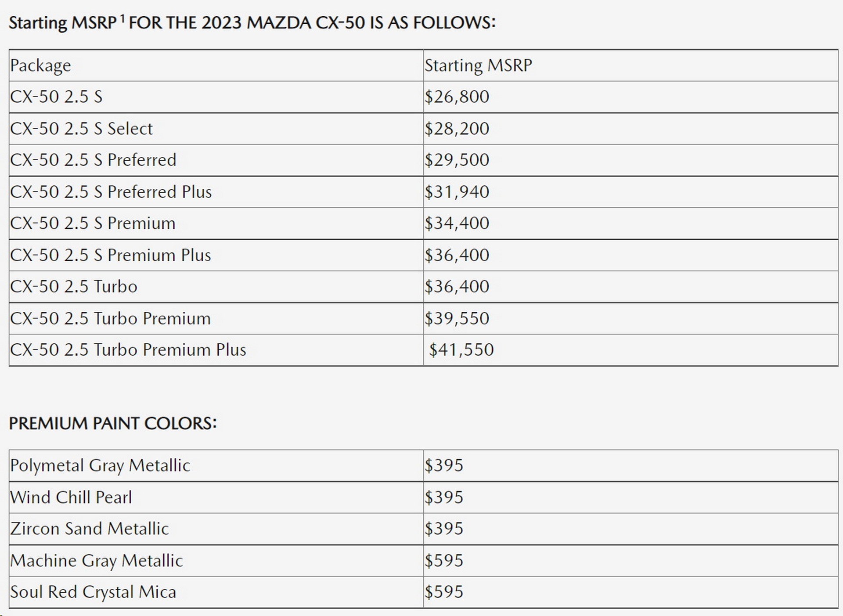Image resolution: width=843 pixels, height=616 pixels.
Task: Click the $31,940 price cell
Action: point(457,192)
